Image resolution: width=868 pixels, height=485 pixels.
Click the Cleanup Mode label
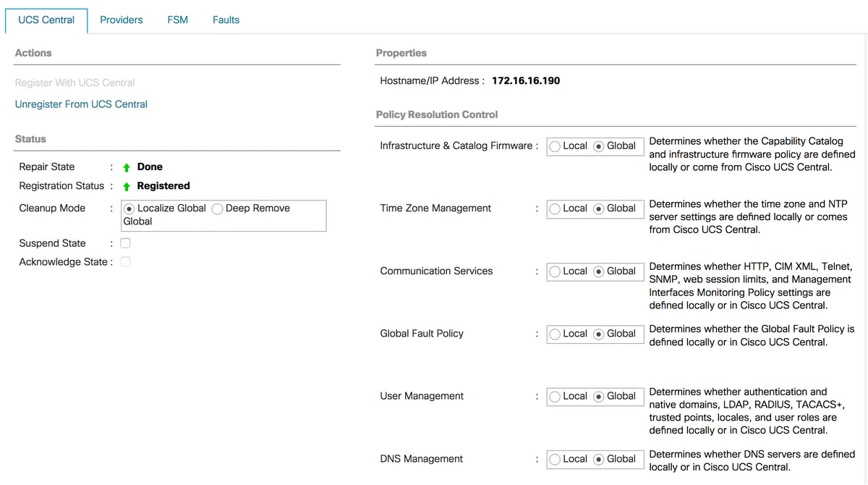point(52,208)
